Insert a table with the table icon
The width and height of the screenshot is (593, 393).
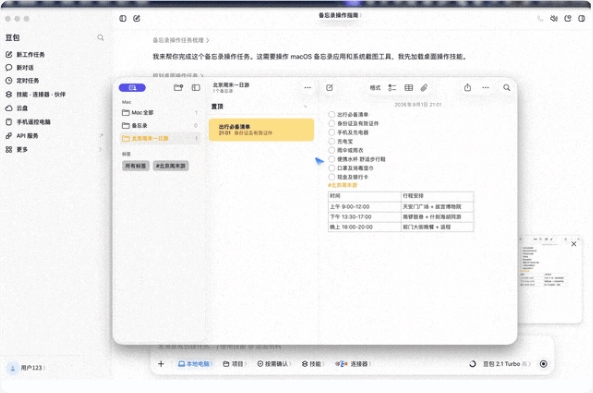click(x=408, y=88)
